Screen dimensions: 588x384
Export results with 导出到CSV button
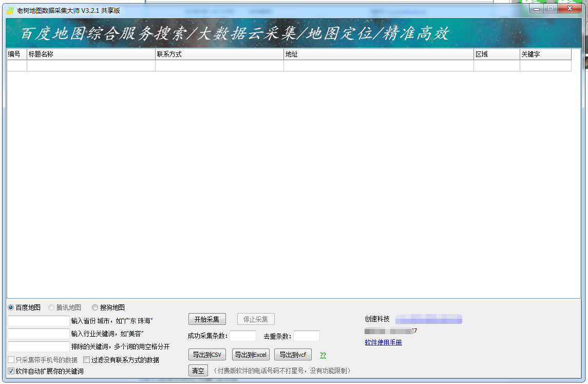207,355
